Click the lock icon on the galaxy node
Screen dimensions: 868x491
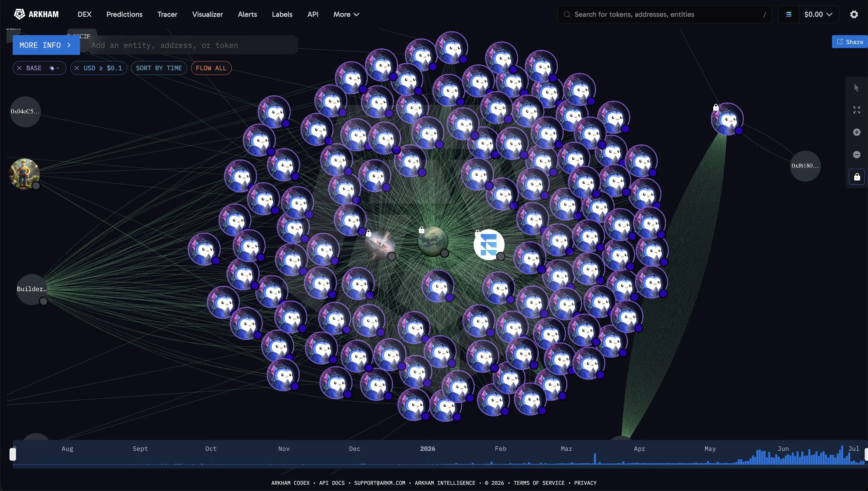pyautogui.click(x=368, y=233)
